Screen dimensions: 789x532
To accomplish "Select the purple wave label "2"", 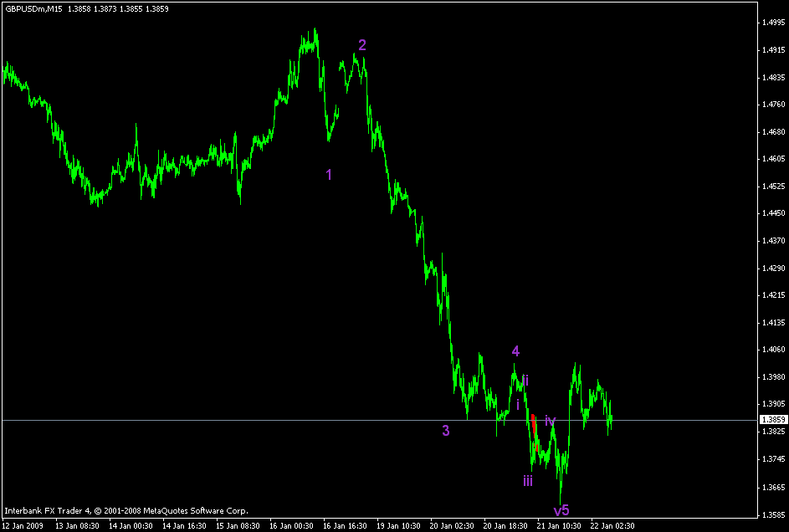I will coord(362,45).
